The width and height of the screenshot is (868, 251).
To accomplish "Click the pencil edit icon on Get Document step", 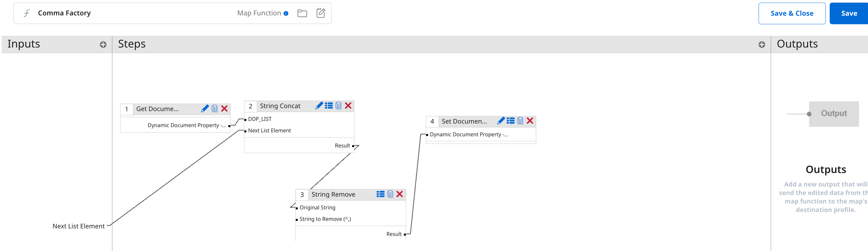I will (x=204, y=109).
